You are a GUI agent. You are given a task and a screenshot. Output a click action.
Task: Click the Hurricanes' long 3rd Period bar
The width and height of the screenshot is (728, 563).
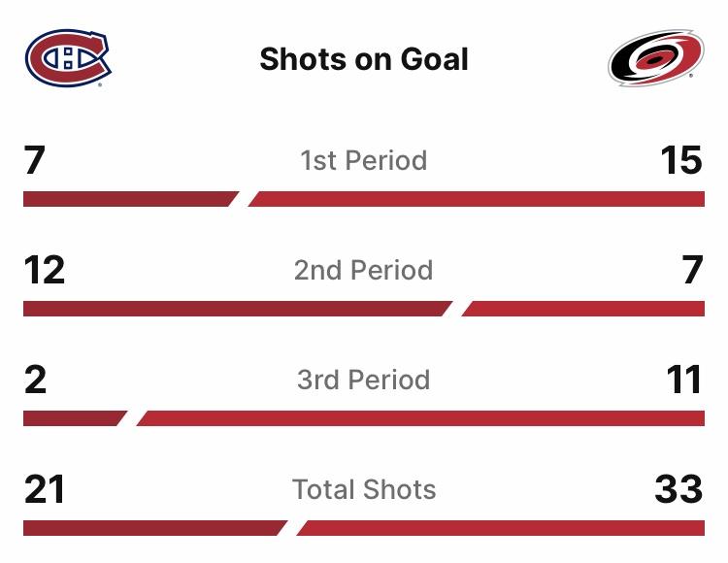[422, 418]
